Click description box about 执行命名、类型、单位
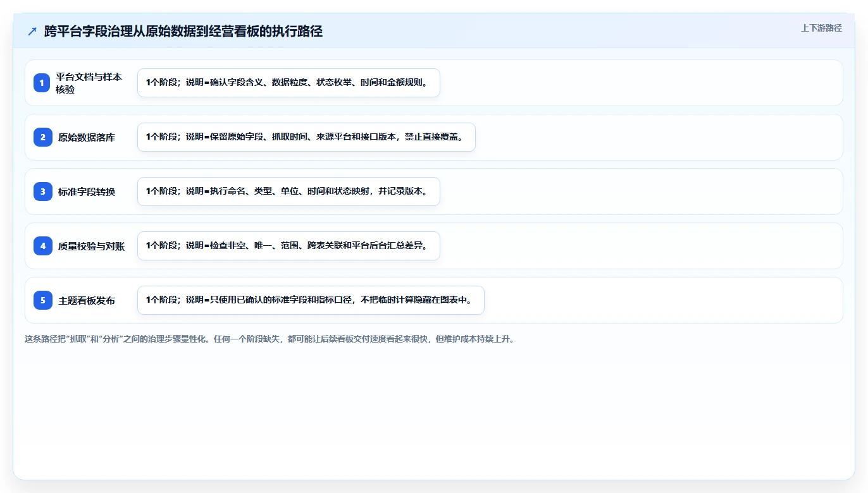The height and width of the screenshot is (493, 868). coord(288,192)
